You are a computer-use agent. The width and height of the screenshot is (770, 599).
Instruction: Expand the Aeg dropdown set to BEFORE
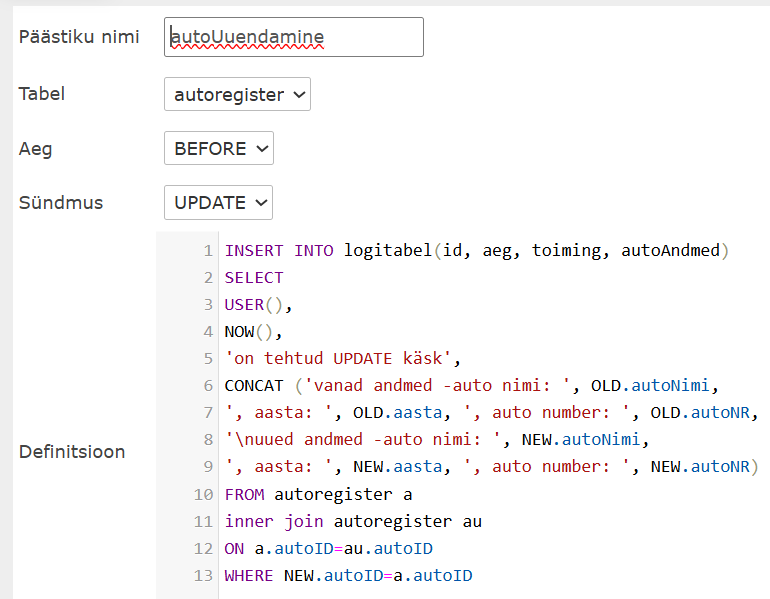pos(218,149)
